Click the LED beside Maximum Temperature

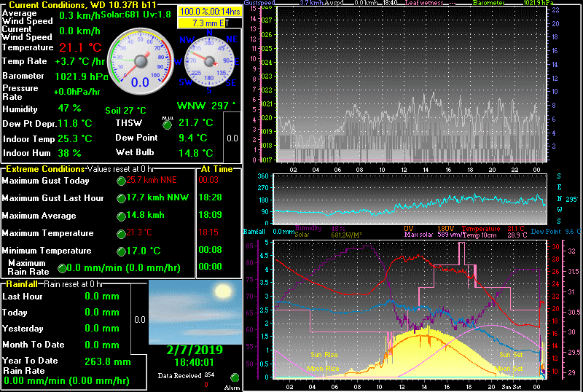121,234
